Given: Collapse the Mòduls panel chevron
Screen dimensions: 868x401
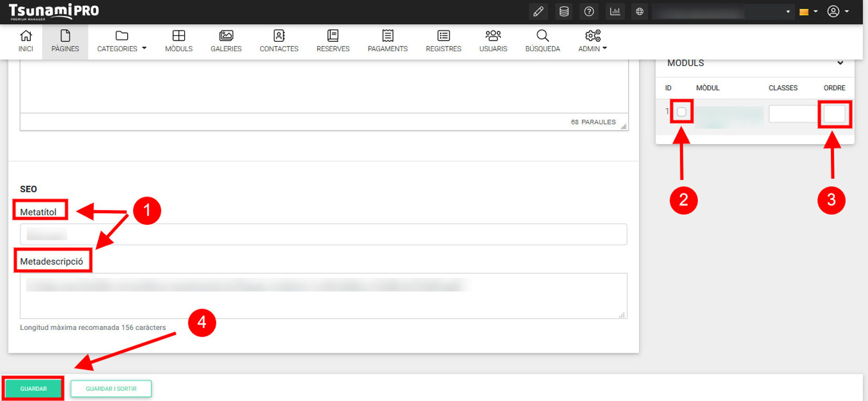Looking at the screenshot, I should click(x=840, y=63).
